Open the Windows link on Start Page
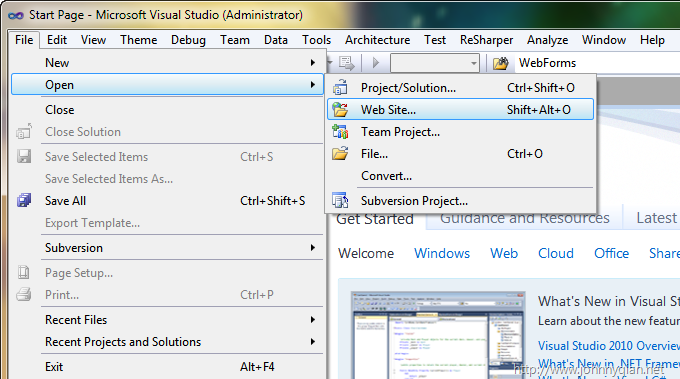Screen dimensions: 680x379 [442, 253]
